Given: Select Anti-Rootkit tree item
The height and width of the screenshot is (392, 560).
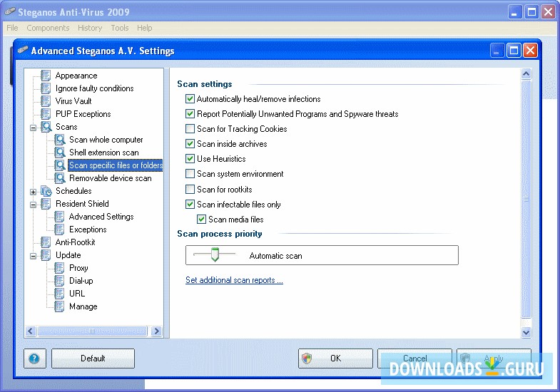Looking at the screenshot, I should [76, 242].
